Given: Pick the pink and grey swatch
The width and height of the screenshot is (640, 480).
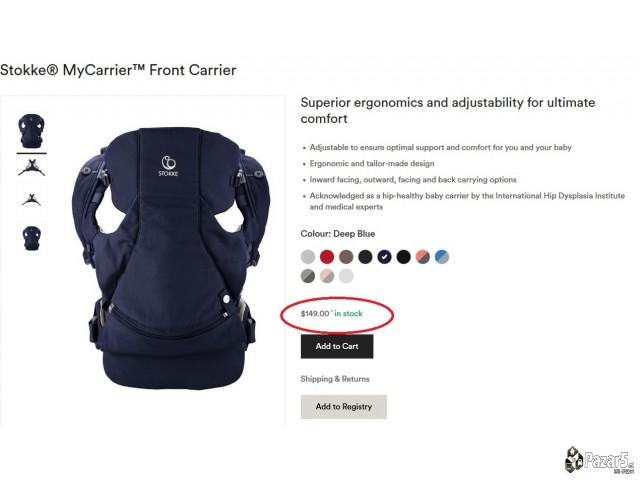Looking at the screenshot, I should click(x=327, y=276).
